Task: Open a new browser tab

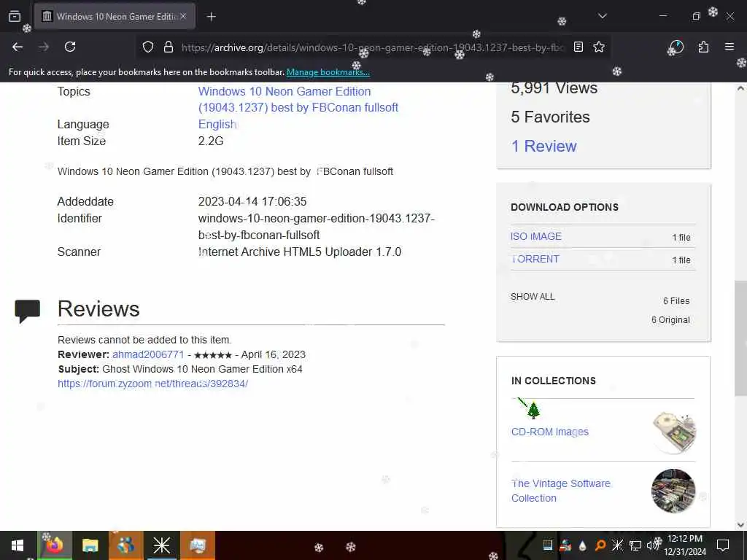Action: click(212, 17)
